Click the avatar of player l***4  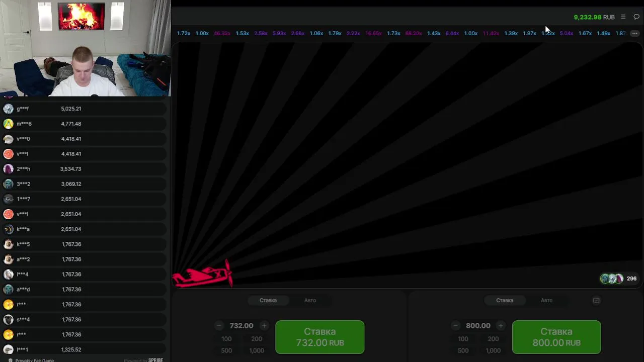9,275
